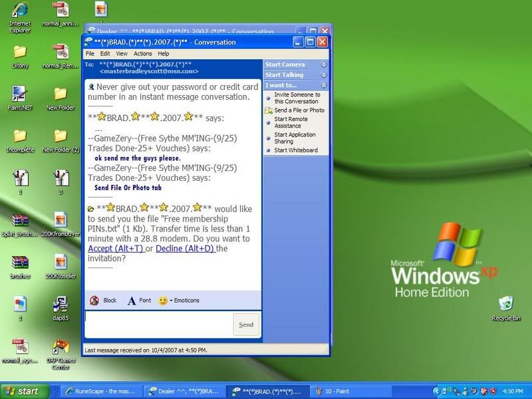Open the Emoticons dropdown

179,301
